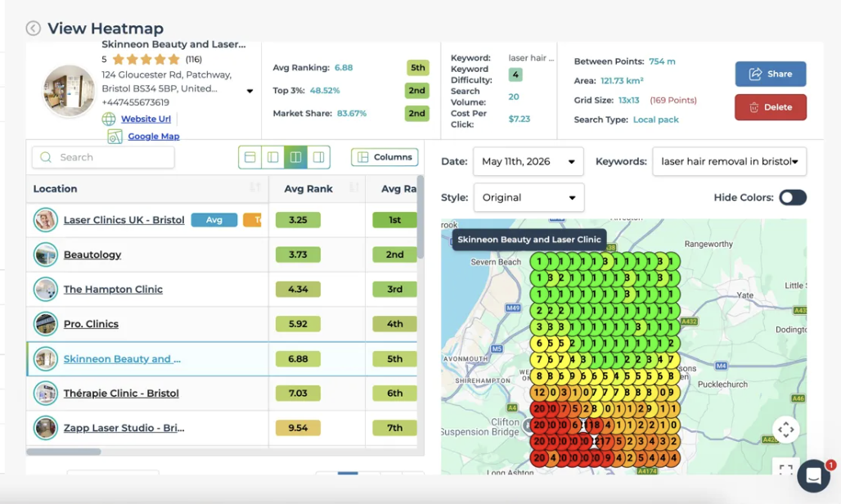Open the Keywords dropdown
This screenshot has height=504, width=841.
click(730, 161)
